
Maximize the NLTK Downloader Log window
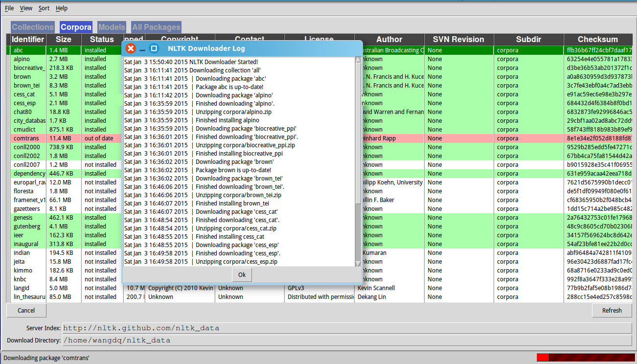coord(154,48)
